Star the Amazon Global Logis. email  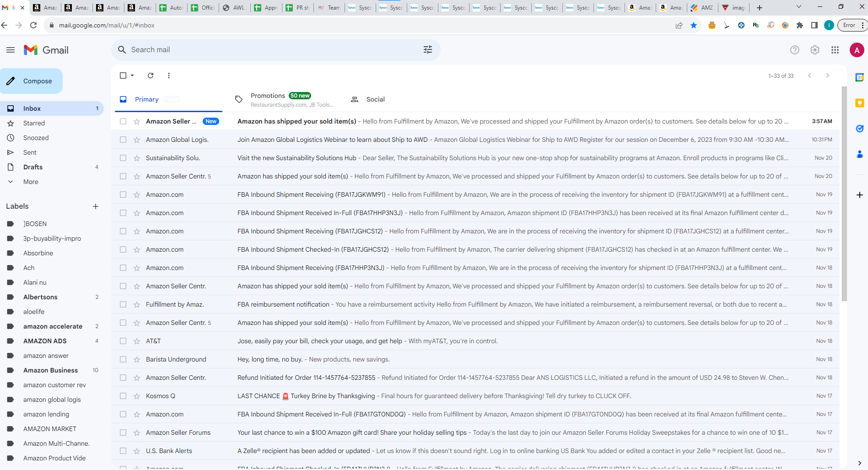[x=137, y=140]
